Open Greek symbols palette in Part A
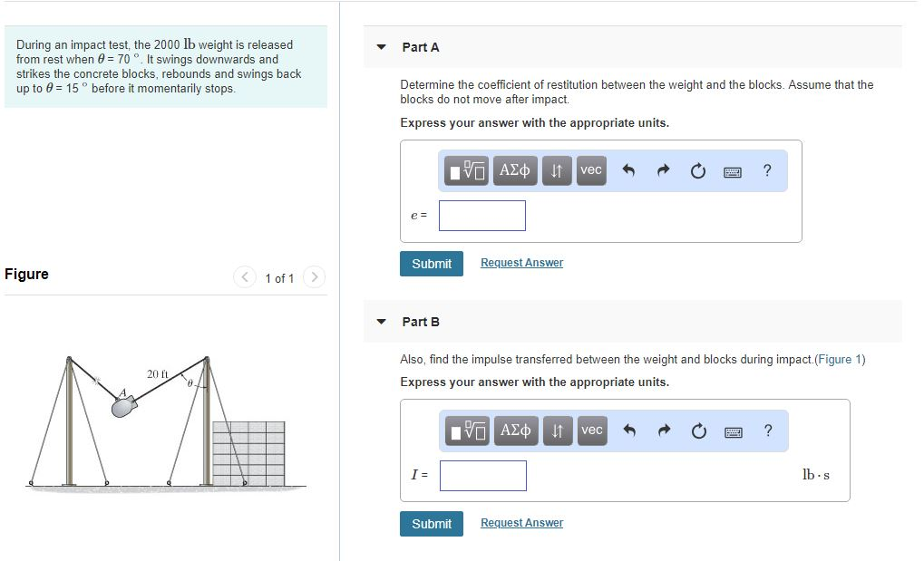This screenshot has width=924, height=561. (515, 170)
